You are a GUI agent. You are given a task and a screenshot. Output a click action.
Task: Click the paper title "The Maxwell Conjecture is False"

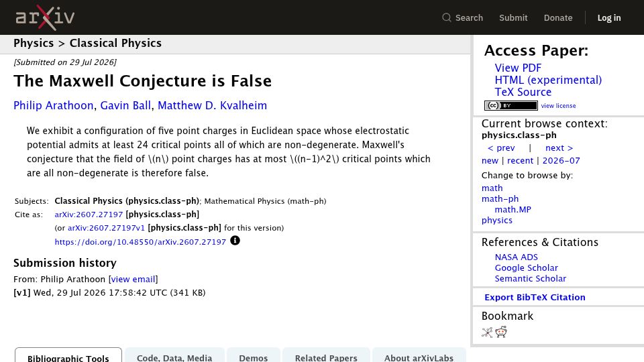click(142, 81)
